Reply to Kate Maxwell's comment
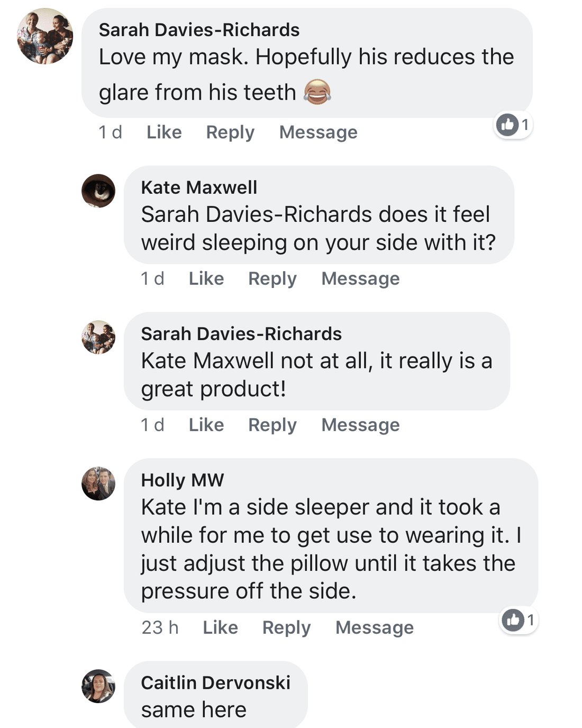582x728 pixels. 272,278
